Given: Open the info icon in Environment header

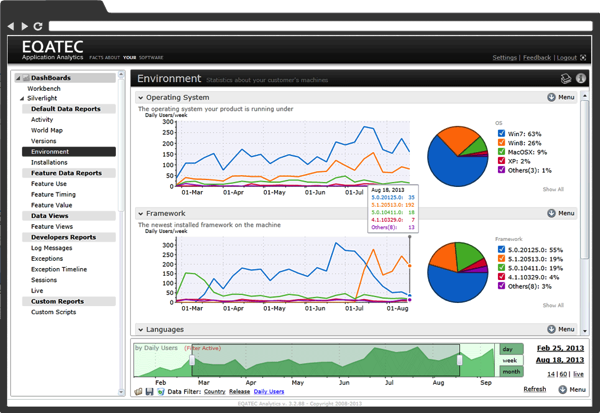Looking at the screenshot, I should (x=580, y=78).
